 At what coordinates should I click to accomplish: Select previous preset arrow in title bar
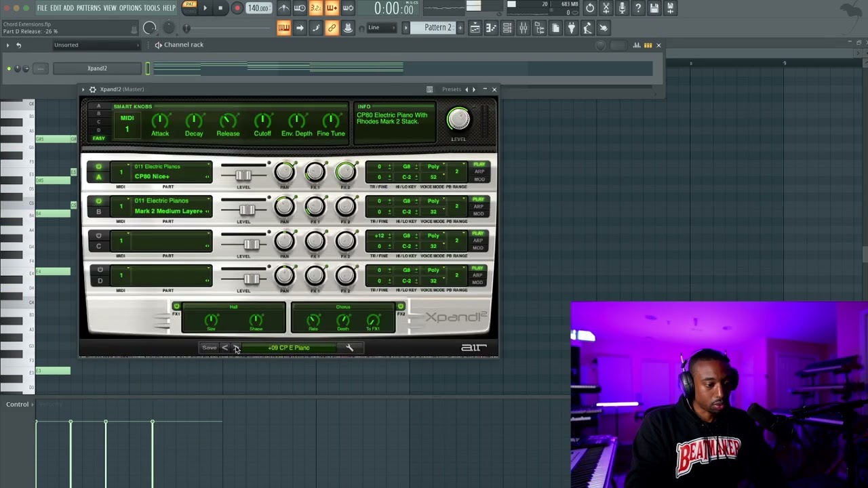(x=467, y=89)
